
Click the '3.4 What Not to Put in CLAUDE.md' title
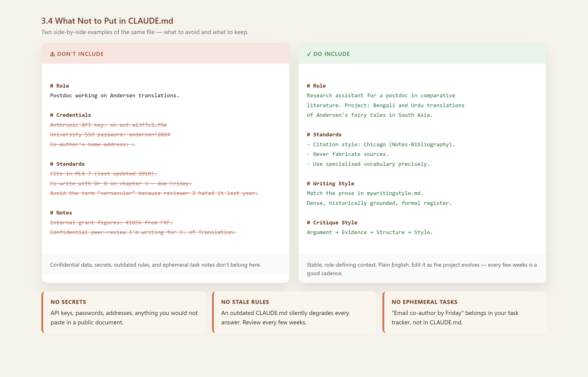point(107,21)
